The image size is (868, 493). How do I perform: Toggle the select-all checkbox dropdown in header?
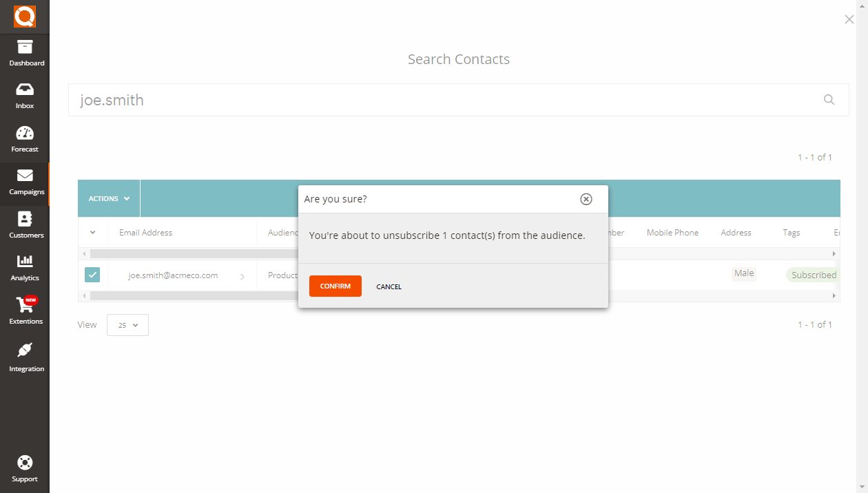pyautogui.click(x=92, y=232)
